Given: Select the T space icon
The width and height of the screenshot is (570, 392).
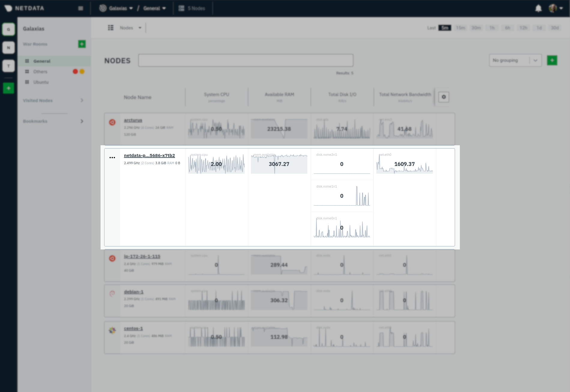Looking at the screenshot, I should tap(8, 66).
